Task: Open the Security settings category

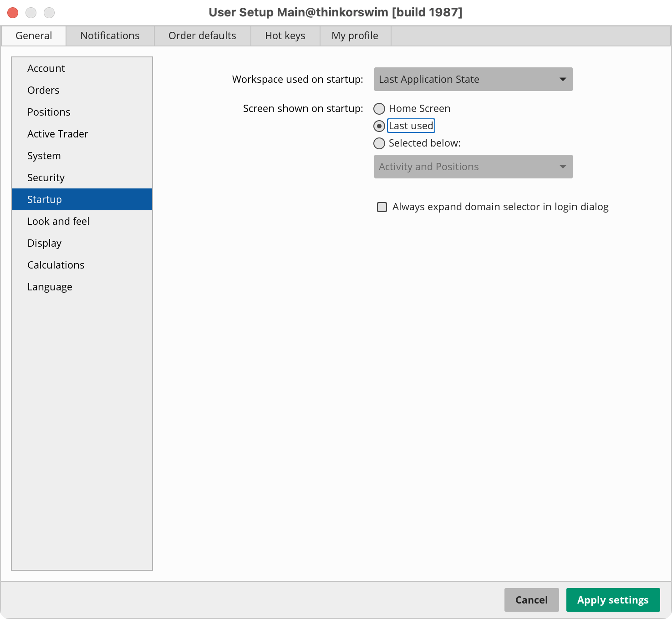Action: (46, 178)
